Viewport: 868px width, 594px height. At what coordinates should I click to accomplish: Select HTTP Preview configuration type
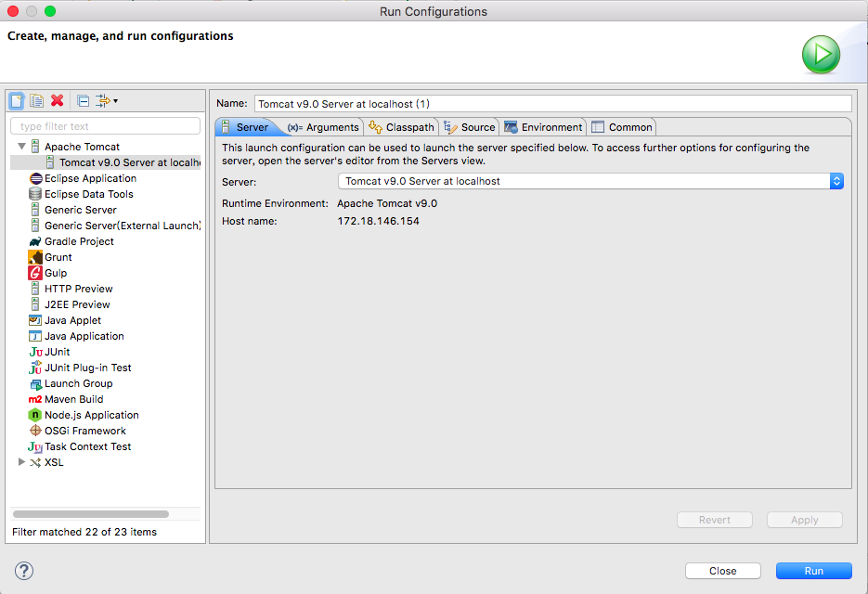78,289
